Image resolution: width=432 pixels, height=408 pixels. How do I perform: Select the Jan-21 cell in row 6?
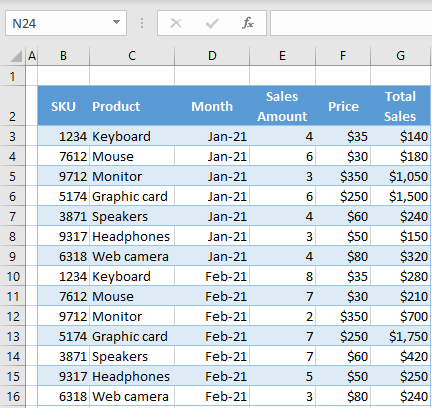(212, 196)
